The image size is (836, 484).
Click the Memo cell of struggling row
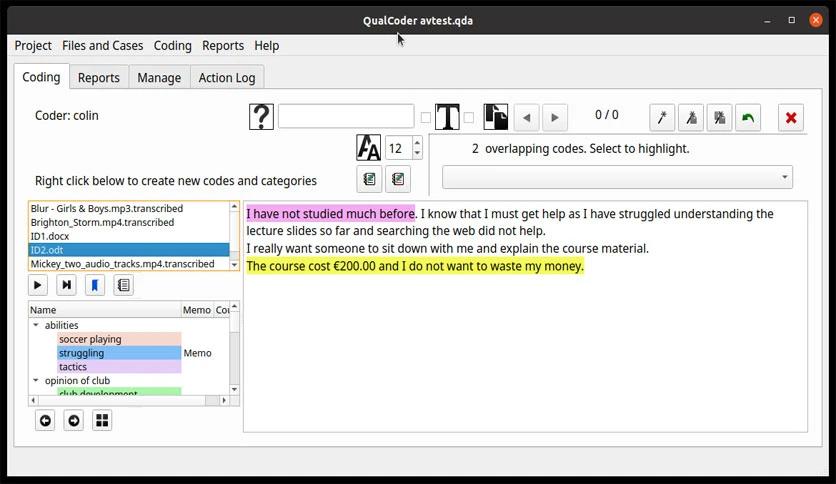(x=197, y=353)
